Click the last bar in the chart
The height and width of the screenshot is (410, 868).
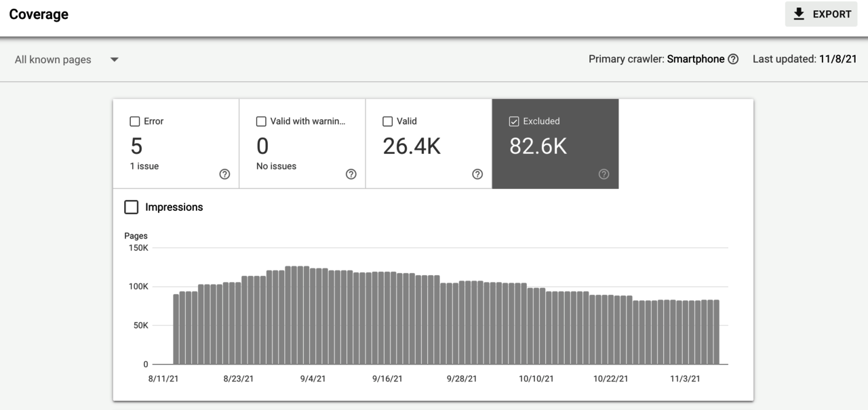pos(716,332)
